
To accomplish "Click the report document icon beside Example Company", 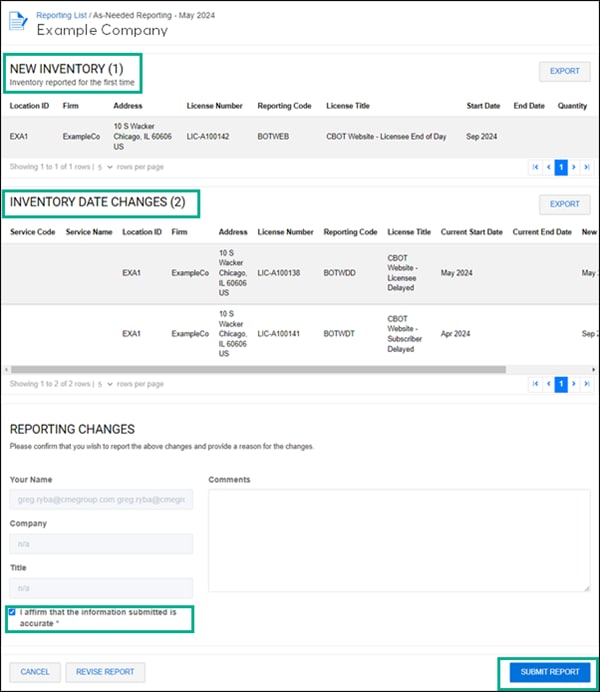I will [x=19, y=24].
